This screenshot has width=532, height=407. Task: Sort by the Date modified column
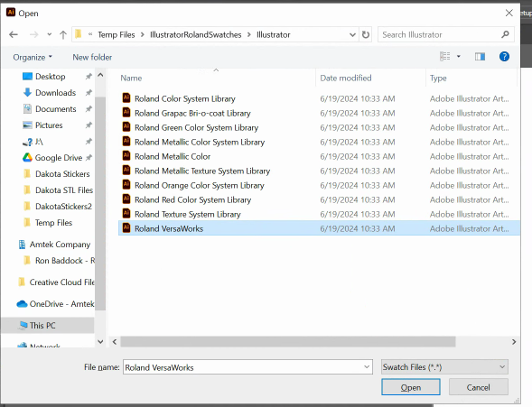346,79
